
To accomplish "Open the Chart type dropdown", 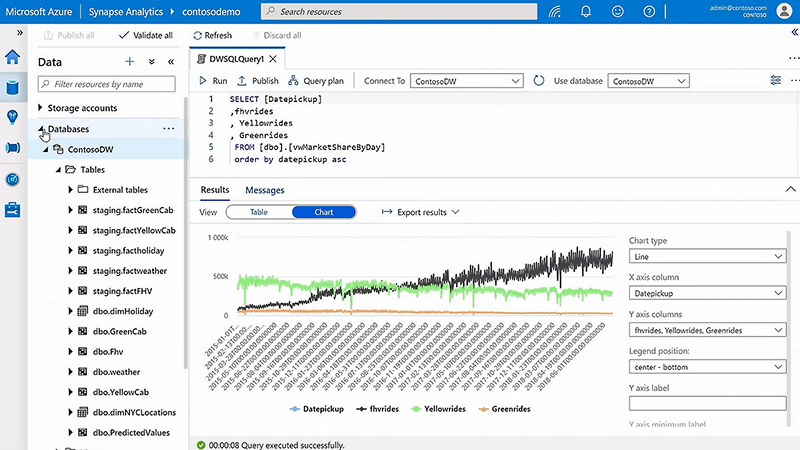I will pyautogui.click(x=706, y=257).
